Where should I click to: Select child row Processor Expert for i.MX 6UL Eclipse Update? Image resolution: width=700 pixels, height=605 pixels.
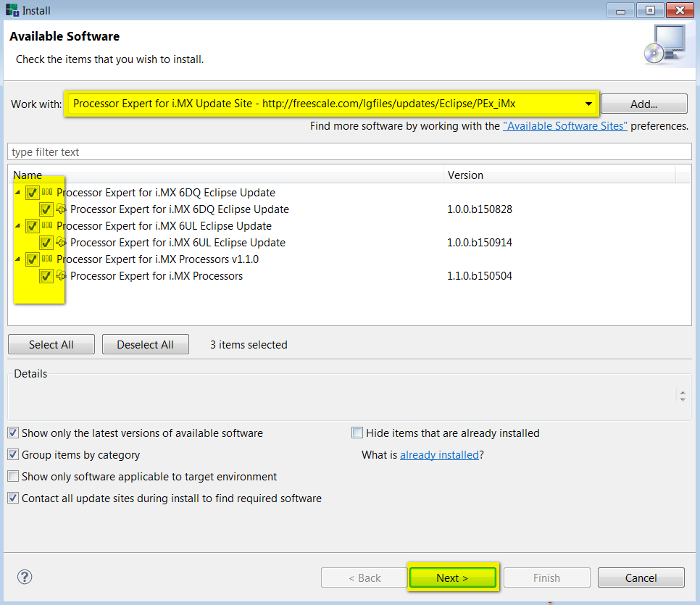coord(178,243)
